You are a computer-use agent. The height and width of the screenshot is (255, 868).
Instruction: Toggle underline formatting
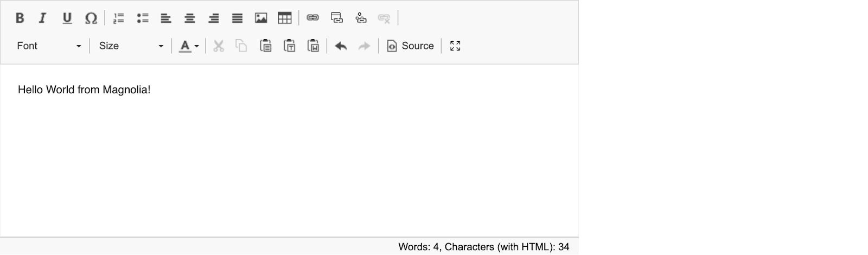[67, 18]
